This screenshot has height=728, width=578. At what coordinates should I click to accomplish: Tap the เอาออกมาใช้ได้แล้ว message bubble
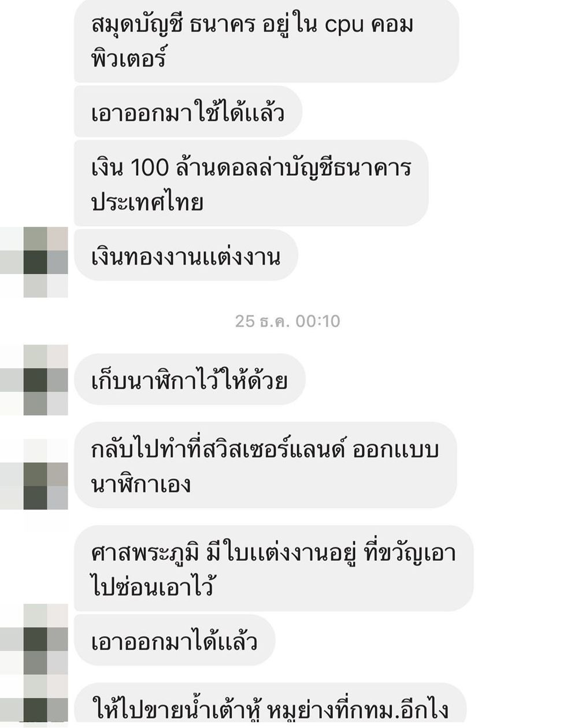188,112
